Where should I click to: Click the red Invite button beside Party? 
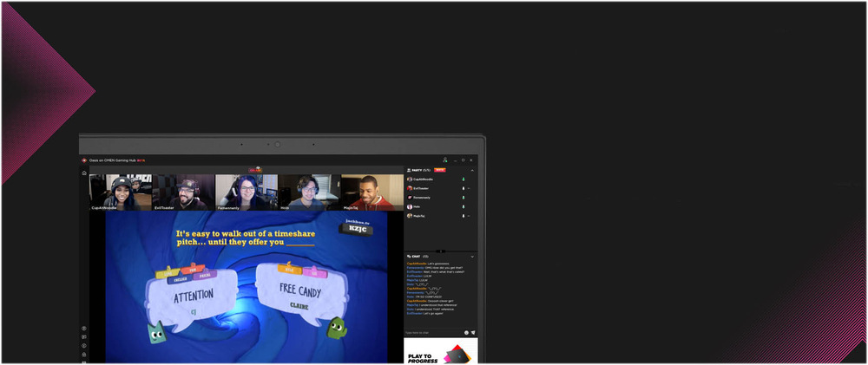click(x=440, y=170)
